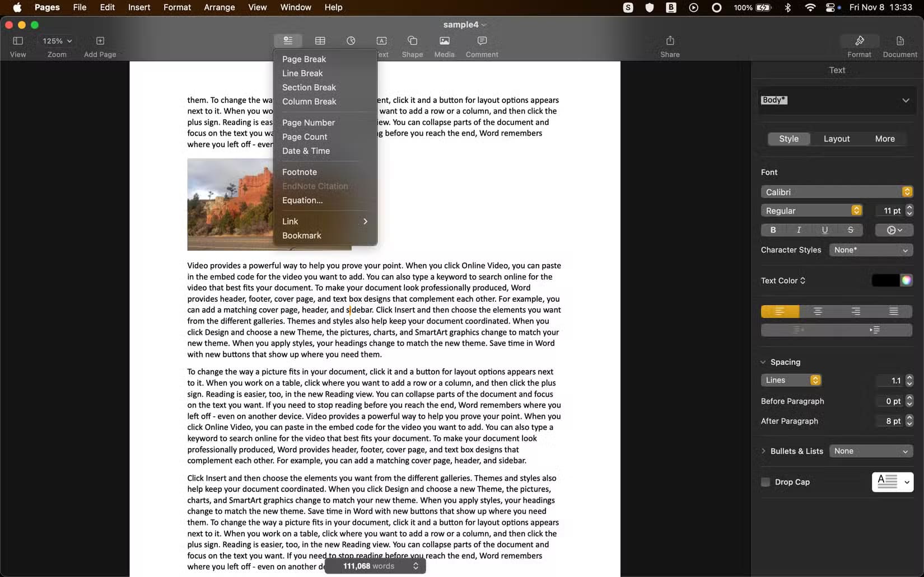The height and width of the screenshot is (577, 924).
Task: Open the Lines spacing dropdown
Action: (791, 380)
